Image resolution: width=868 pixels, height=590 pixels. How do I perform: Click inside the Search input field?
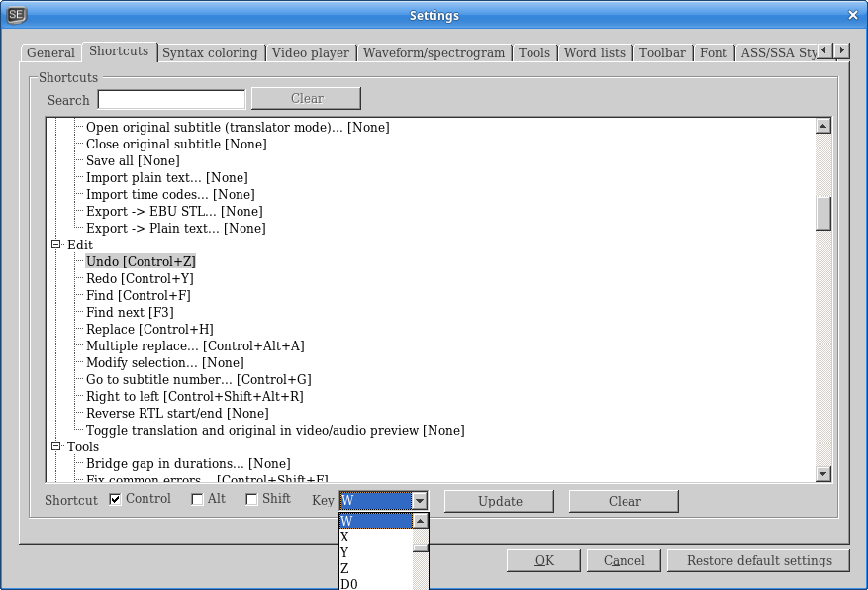pos(170,99)
